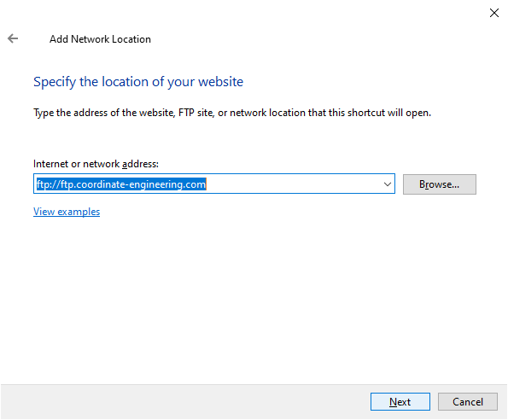Viewport: 508px width, 420px height.
Task: Click the Internet or network address label
Action: tap(96, 164)
